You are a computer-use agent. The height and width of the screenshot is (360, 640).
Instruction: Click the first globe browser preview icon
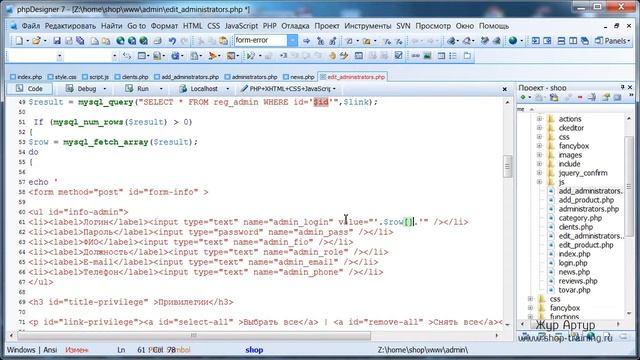120,40
